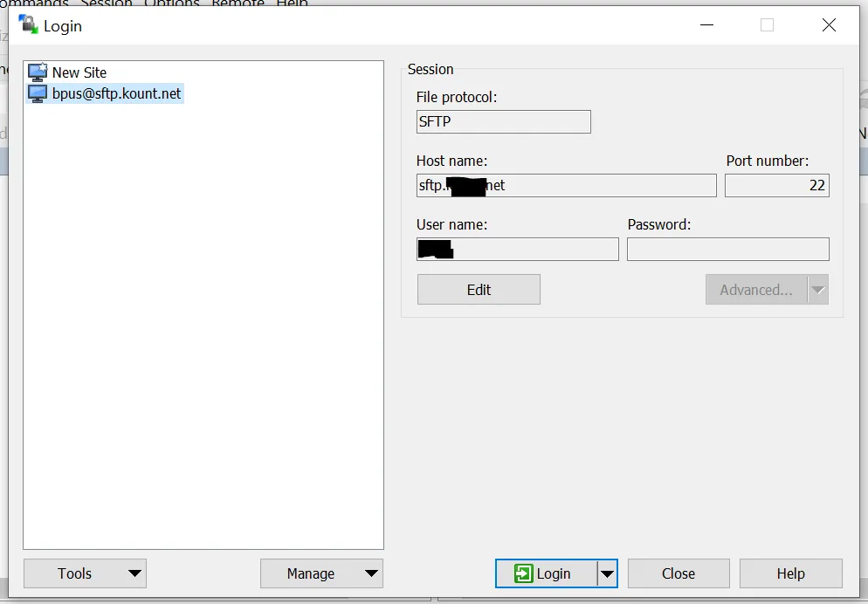Open Commands menu in background window

34,3
